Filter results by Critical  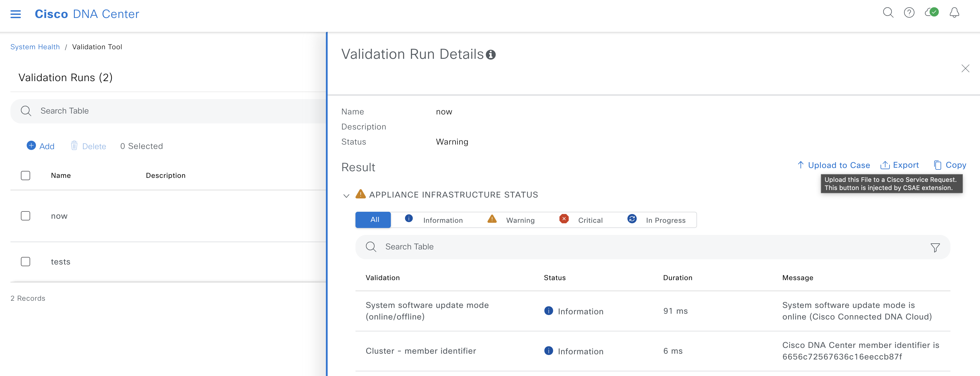point(581,220)
